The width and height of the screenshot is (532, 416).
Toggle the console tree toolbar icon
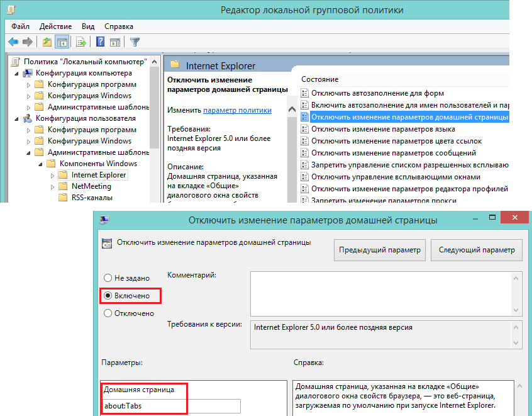[x=62, y=42]
